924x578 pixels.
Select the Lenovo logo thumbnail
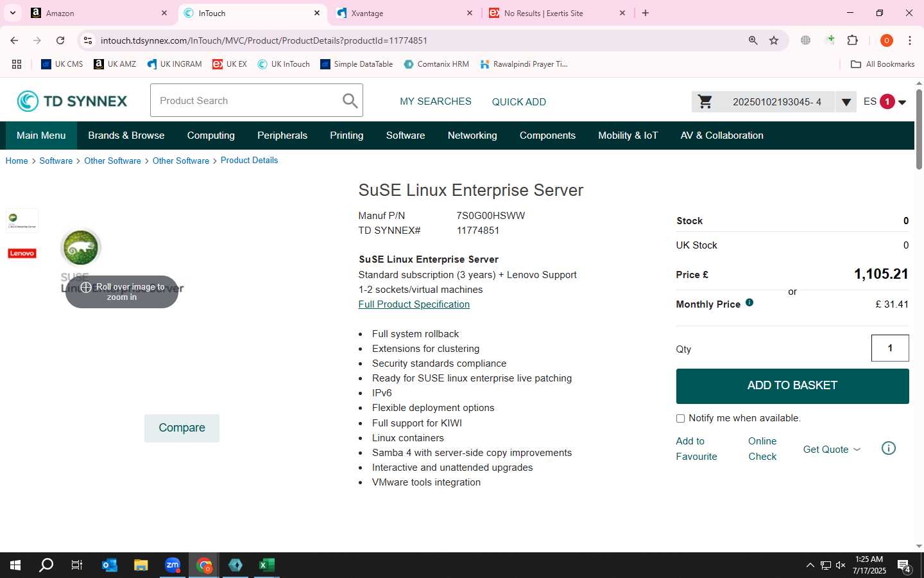tap(22, 254)
